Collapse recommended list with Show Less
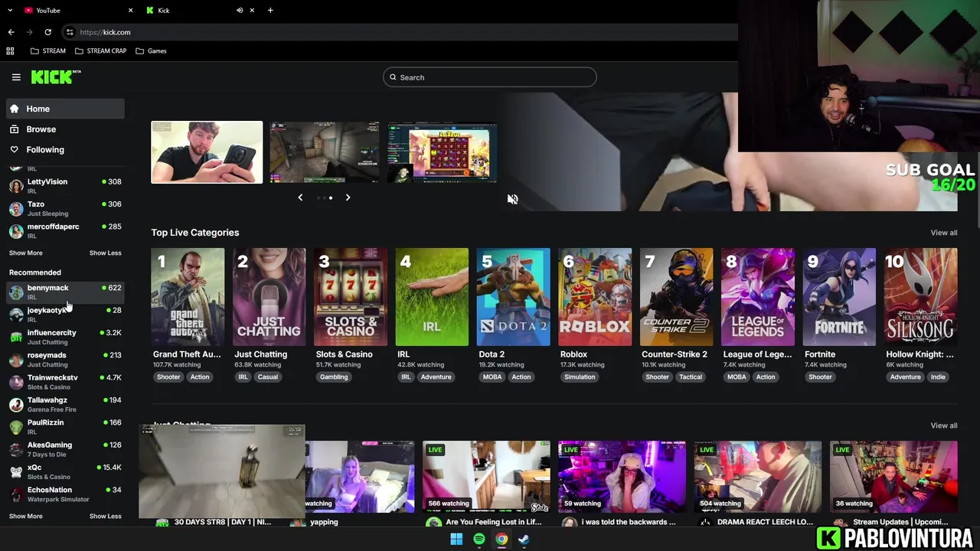 click(x=105, y=516)
